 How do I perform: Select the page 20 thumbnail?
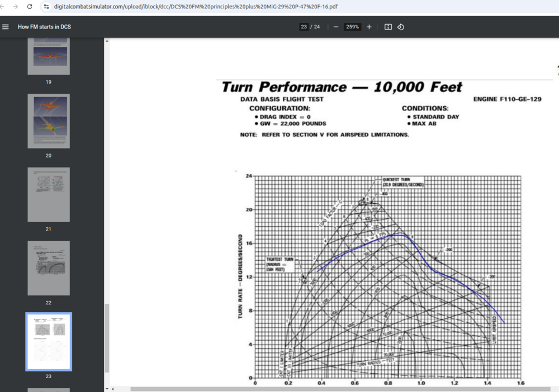tap(49, 120)
